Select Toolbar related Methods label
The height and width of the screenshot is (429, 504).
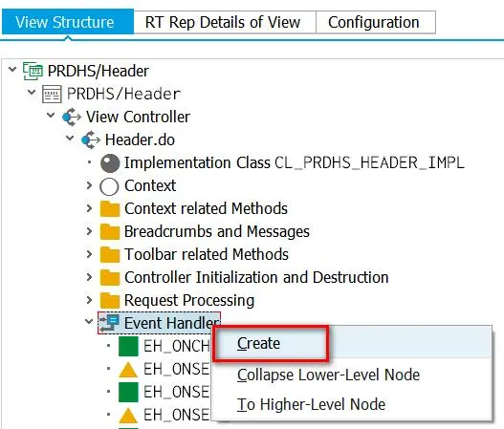[x=207, y=255]
